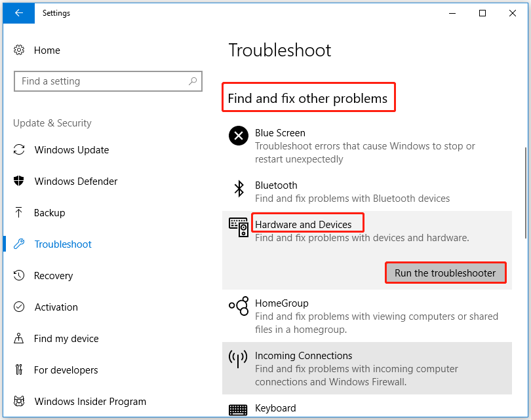Image resolution: width=531 pixels, height=420 pixels.
Task: Click the vertical scrollbar thumb
Action: pos(526,193)
